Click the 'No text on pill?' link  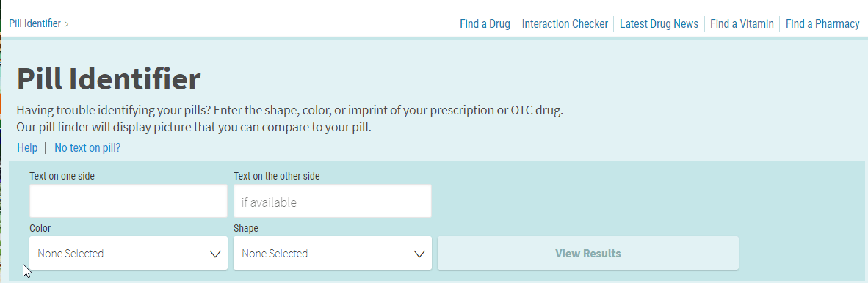87,147
